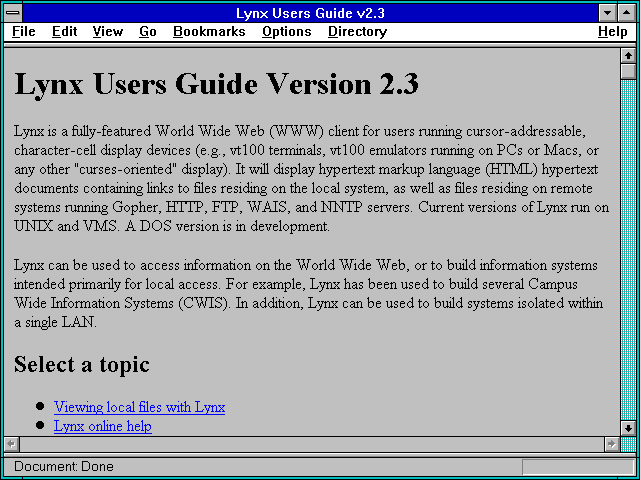Click the progress bar in status bar

[x=578, y=467]
